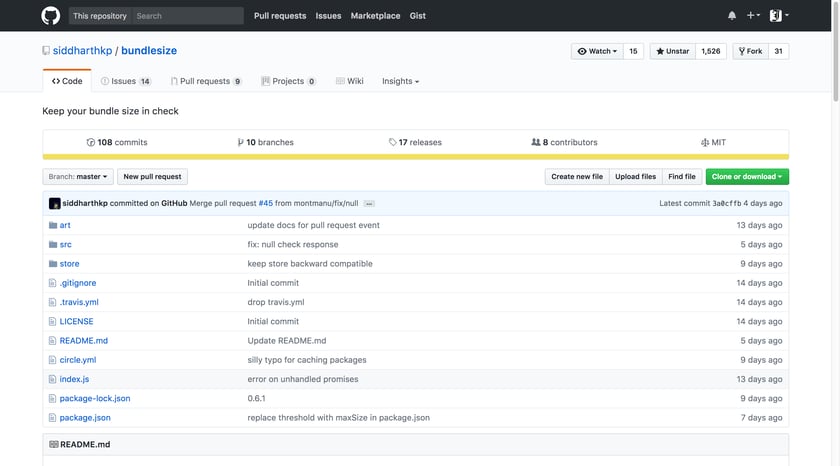Open commit message 'silly typo for caching packages'
Screen dimensions: 840x466
(307, 360)
